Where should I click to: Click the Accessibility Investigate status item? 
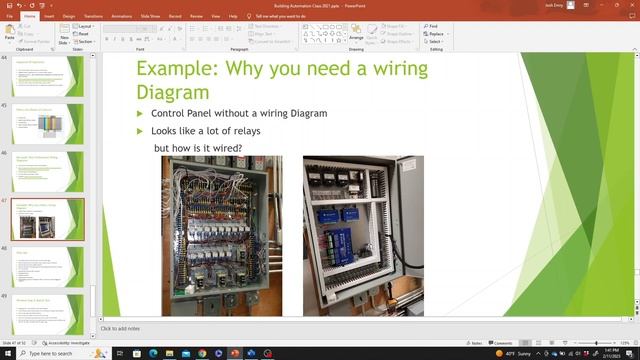pos(66,343)
